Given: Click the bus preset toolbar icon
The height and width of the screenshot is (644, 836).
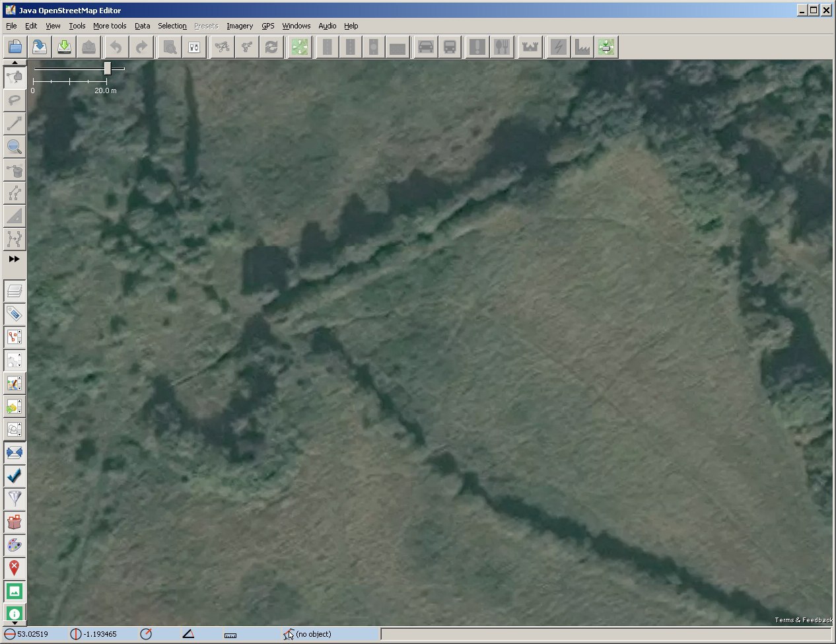Looking at the screenshot, I should [x=450, y=47].
